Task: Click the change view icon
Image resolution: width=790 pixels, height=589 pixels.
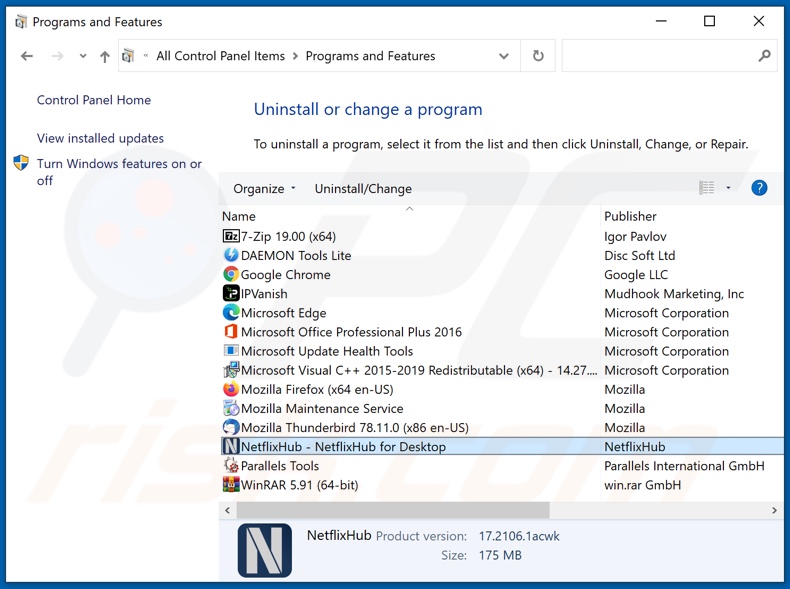Action: [x=706, y=188]
